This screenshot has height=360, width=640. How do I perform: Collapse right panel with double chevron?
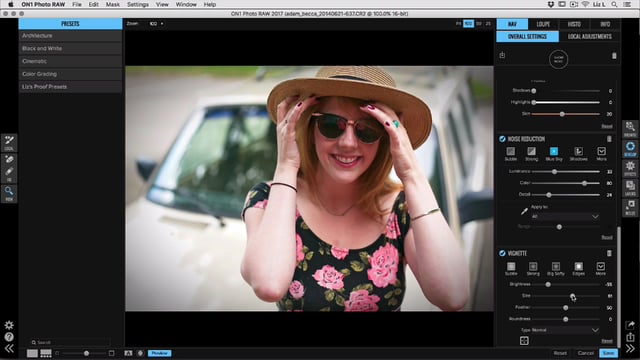[630, 348]
